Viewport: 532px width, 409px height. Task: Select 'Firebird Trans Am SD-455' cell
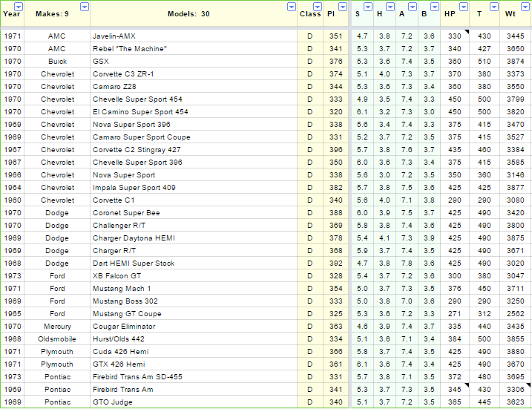[x=194, y=377]
